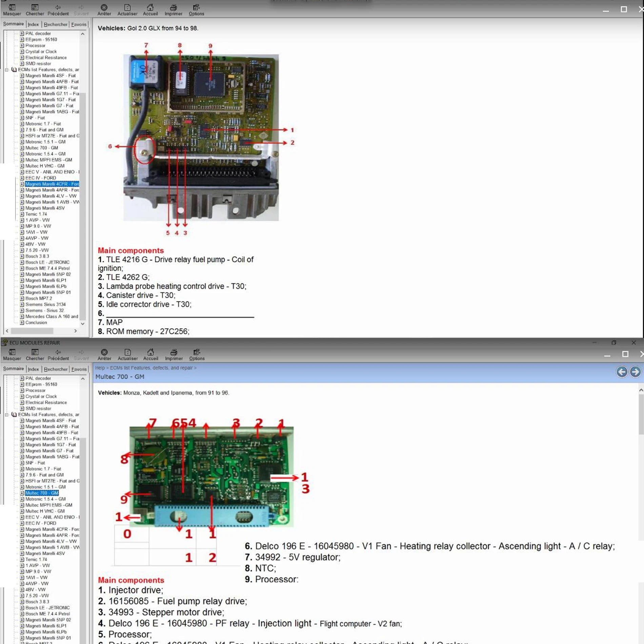The image size is (644, 644).
Task: Open the Options toolbar icon
Action: (x=197, y=7)
